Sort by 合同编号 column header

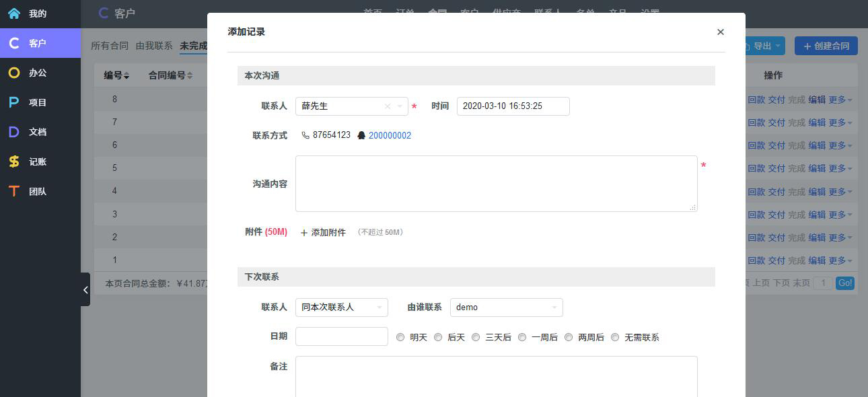pyautogui.click(x=170, y=75)
